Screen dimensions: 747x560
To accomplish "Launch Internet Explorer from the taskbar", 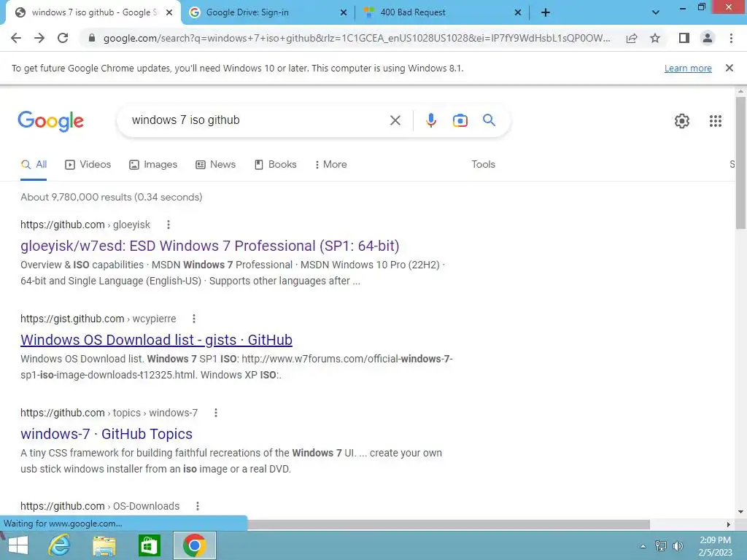I will click(59, 545).
